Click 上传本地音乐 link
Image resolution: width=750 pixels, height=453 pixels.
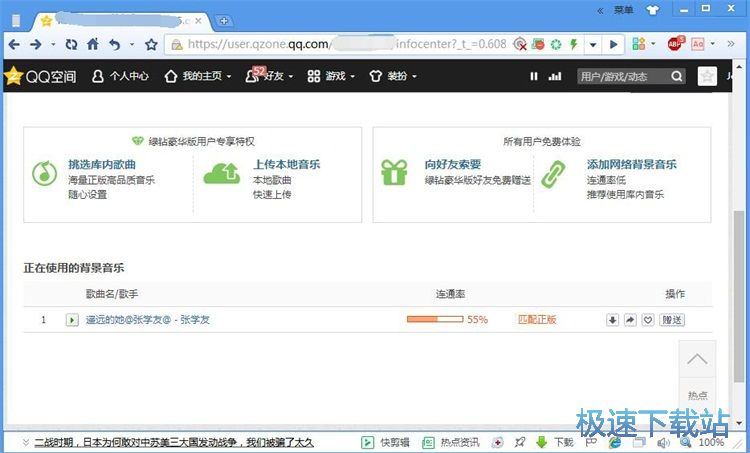click(287, 164)
